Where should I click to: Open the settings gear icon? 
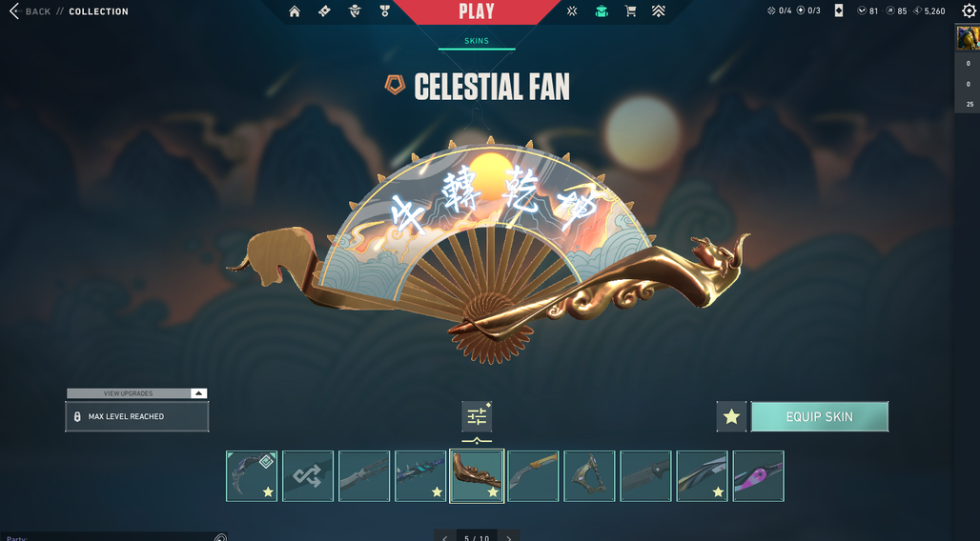(x=969, y=11)
